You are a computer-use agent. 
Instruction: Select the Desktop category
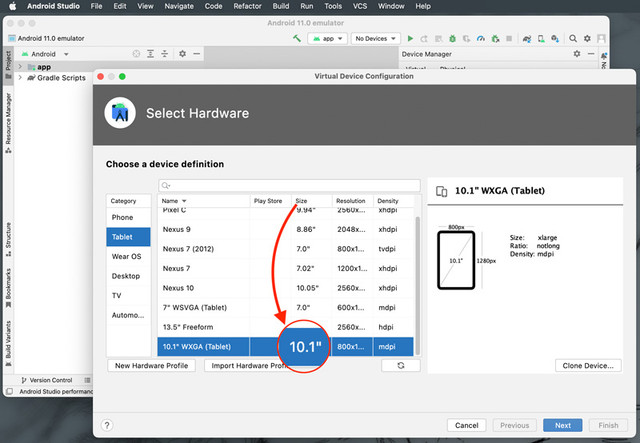[128, 276]
